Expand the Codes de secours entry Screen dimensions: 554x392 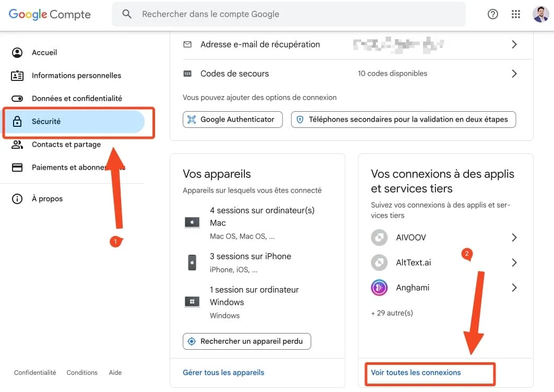[x=514, y=74]
